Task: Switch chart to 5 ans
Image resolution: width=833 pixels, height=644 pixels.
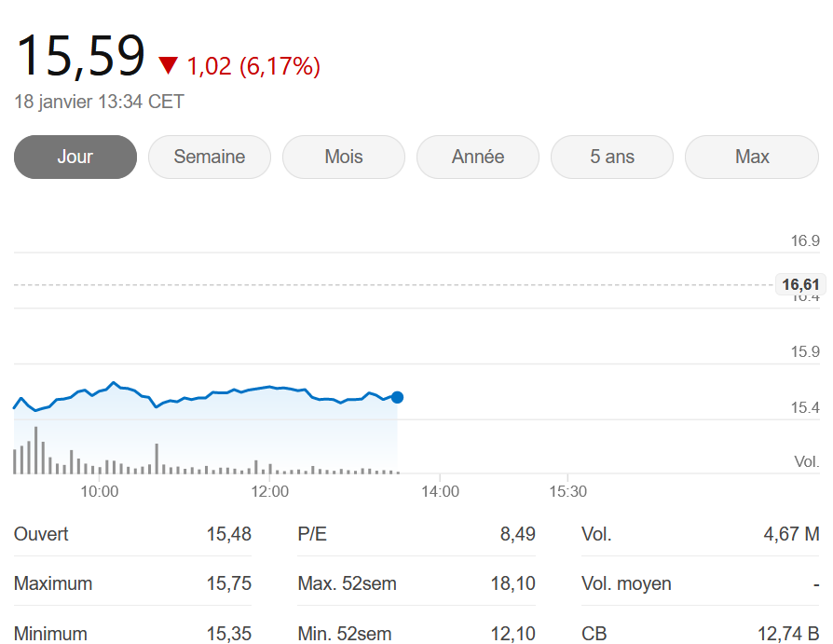Action: 612,157
